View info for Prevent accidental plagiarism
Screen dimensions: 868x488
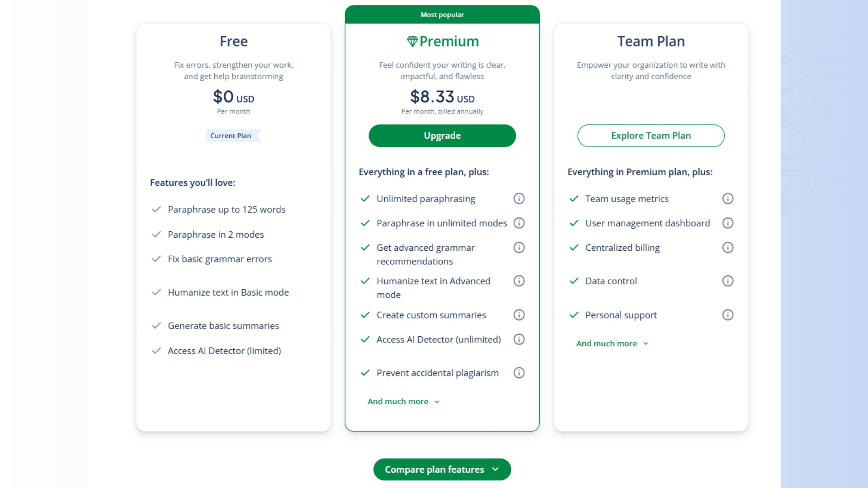[519, 372]
